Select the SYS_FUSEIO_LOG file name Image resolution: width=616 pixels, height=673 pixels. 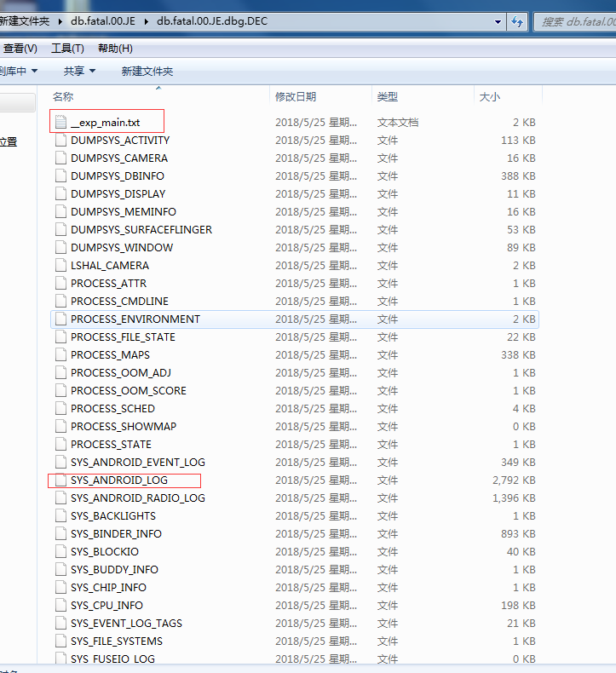113,659
